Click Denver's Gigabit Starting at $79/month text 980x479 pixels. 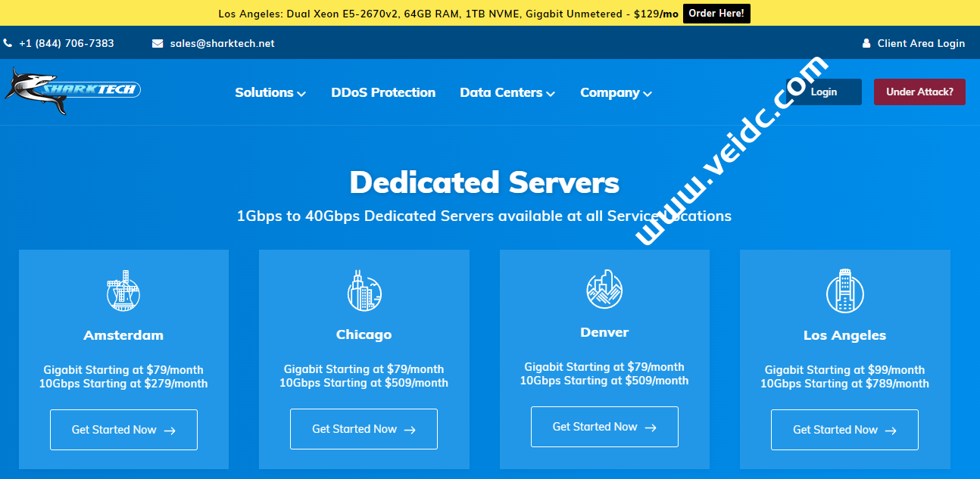point(604,367)
